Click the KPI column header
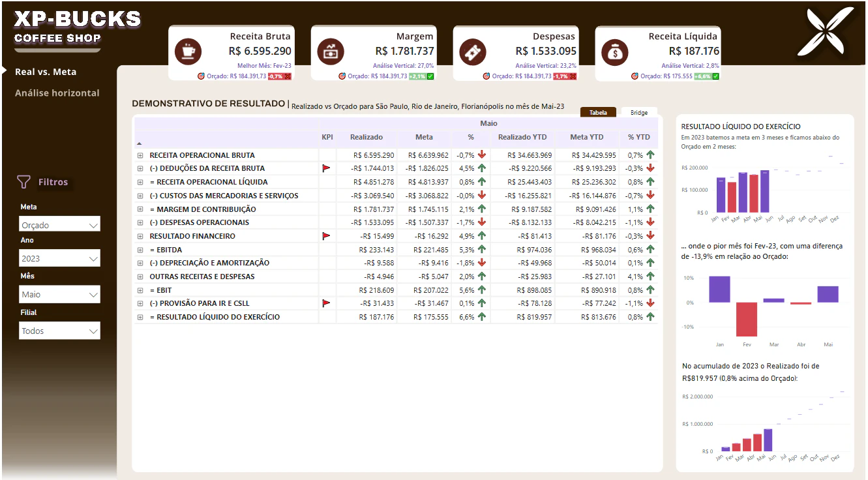The height and width of the screenshot is (480, 868). (327, 137)
